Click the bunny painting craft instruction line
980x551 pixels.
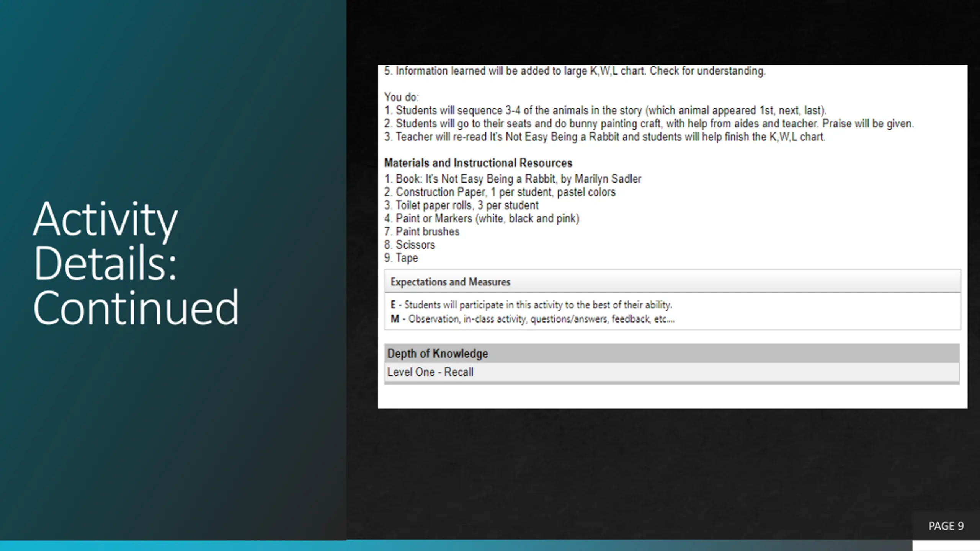point(648,124)
